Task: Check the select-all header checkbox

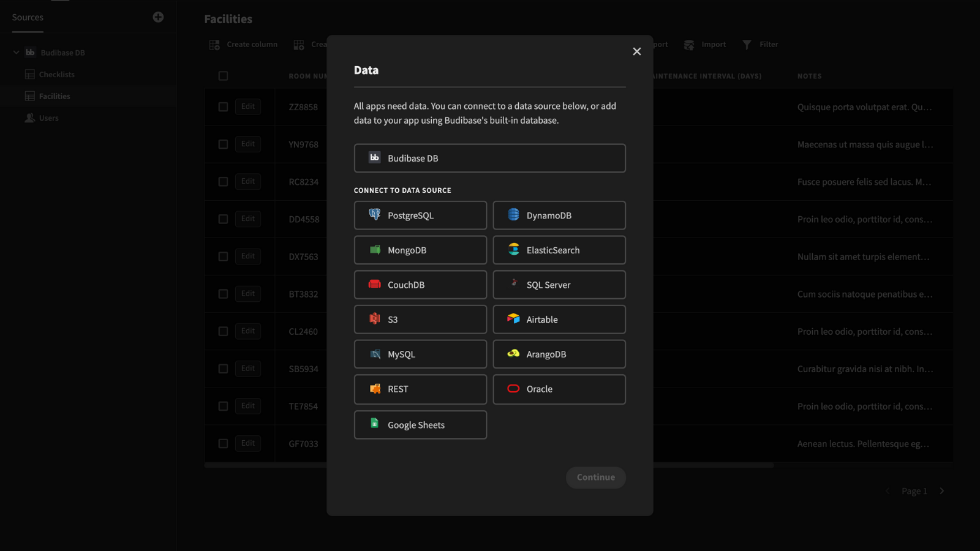Action: (223, 76)
